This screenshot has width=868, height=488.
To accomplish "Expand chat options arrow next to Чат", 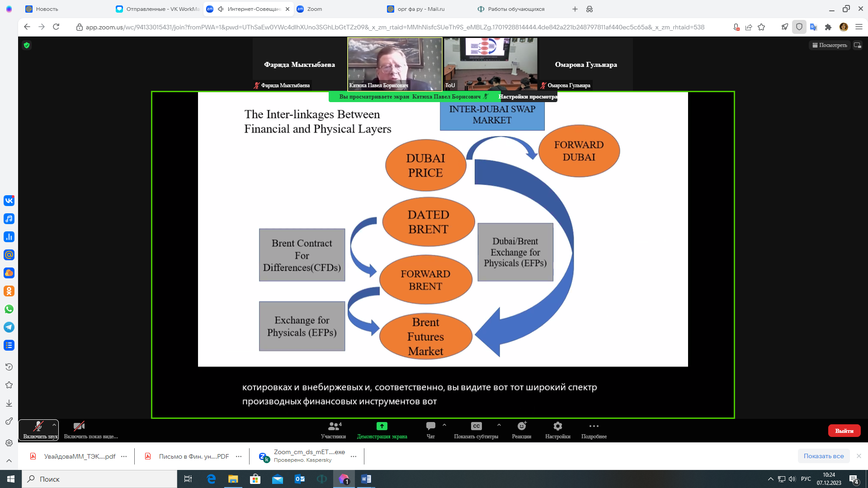I will click(x=444, y=425).
